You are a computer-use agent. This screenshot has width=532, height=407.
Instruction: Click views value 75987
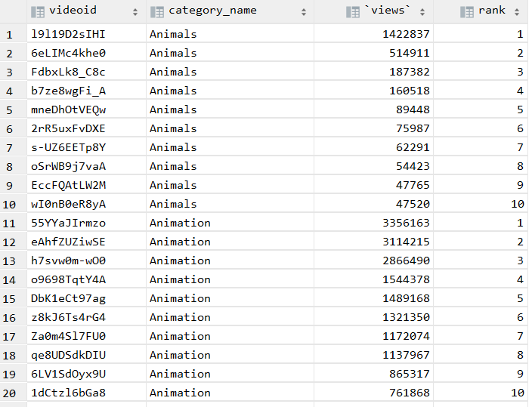413,128
